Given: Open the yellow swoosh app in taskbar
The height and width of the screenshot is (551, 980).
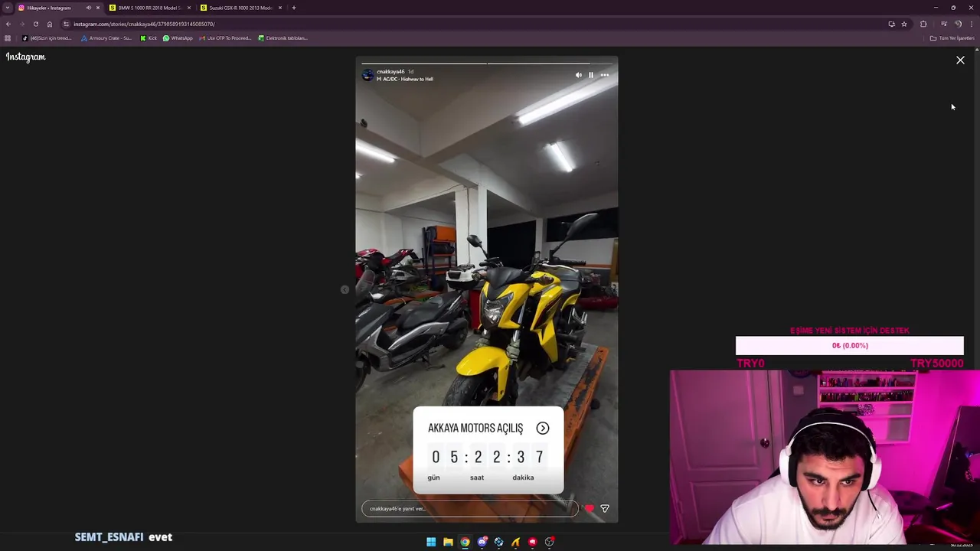Looking at the screenshot, I should (x=515, y=542).
